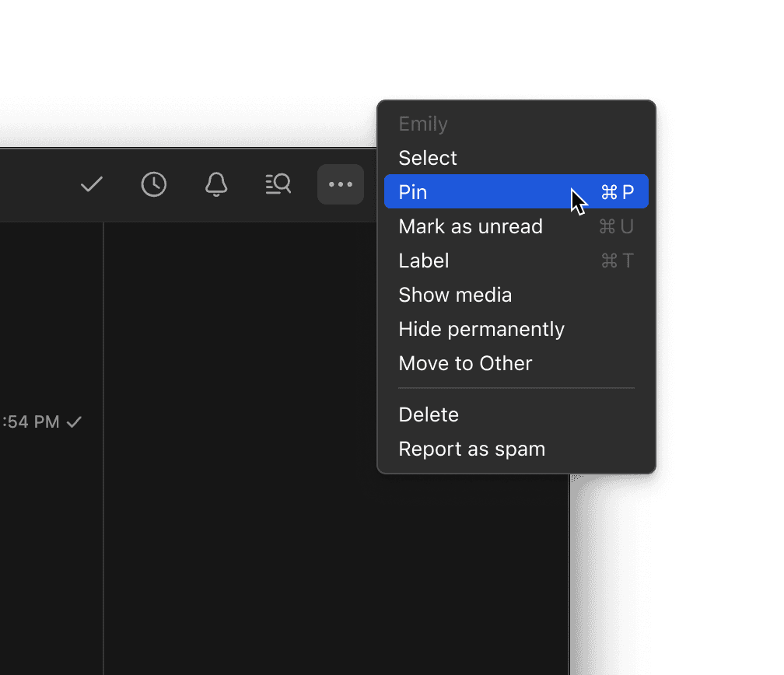Screen dimensions: 784x675
Task: Mark the chat as unread
Action: click(471, 226)
